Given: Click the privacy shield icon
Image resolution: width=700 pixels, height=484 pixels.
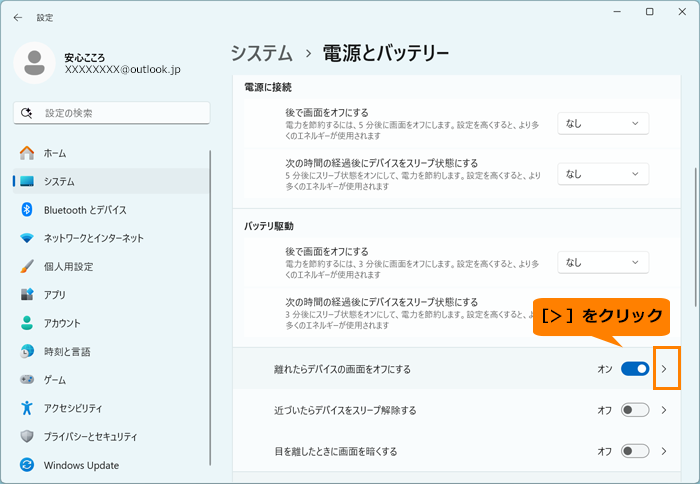Looking at the screenshot, I should point(27,436).
